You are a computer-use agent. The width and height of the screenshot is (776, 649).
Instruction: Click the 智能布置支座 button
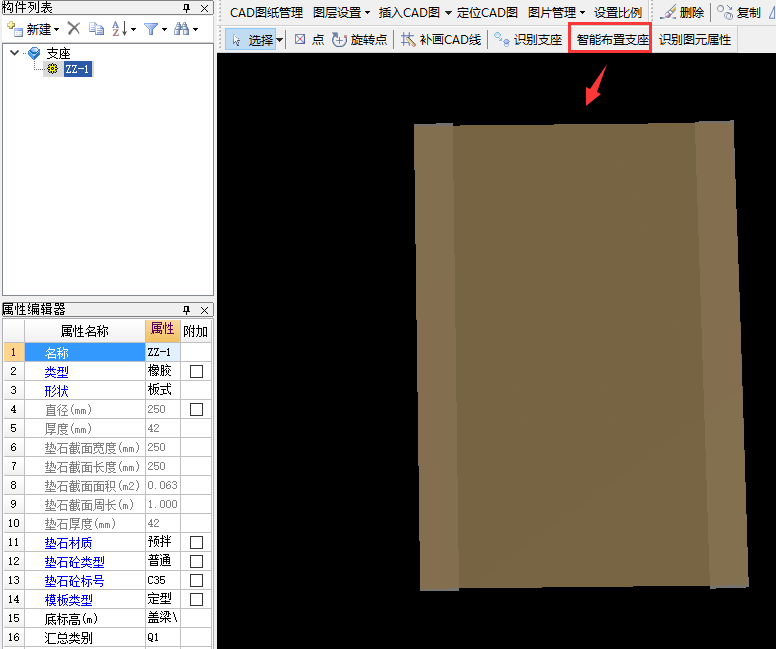click(x=611, y=40)
